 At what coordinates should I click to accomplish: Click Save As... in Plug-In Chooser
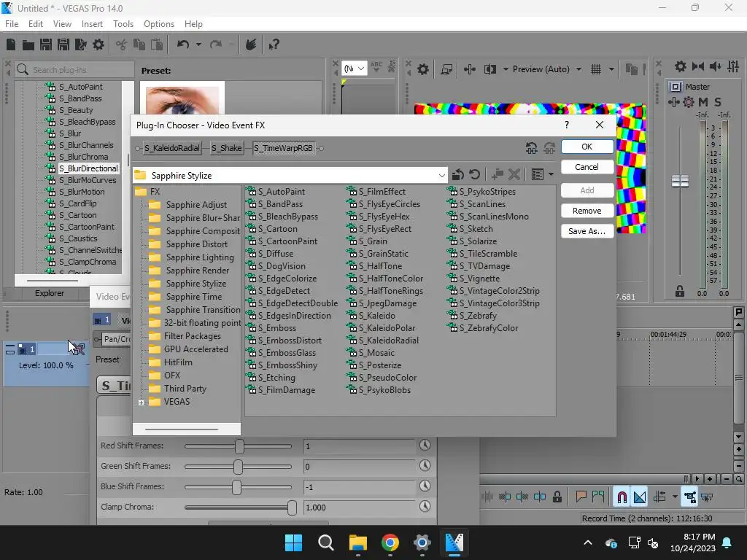[x=587, y=231]
